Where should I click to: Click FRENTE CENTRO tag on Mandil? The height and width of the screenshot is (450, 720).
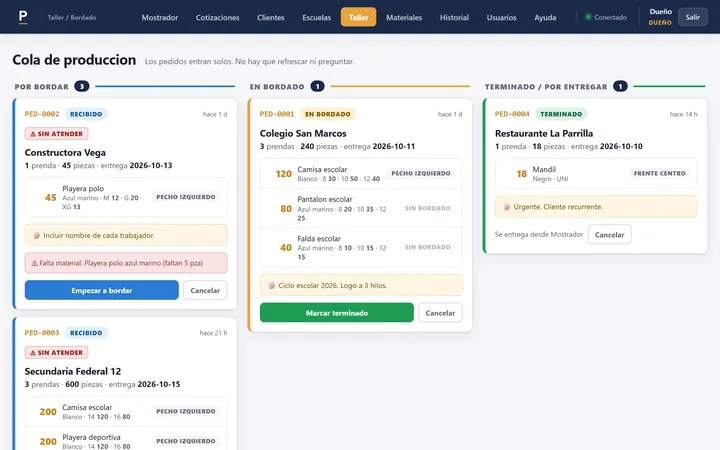[x=659, y=173]
